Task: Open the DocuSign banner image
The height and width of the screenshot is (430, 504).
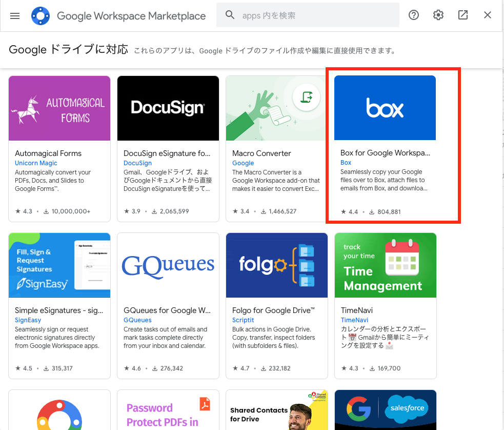Action: pos(168,108)
